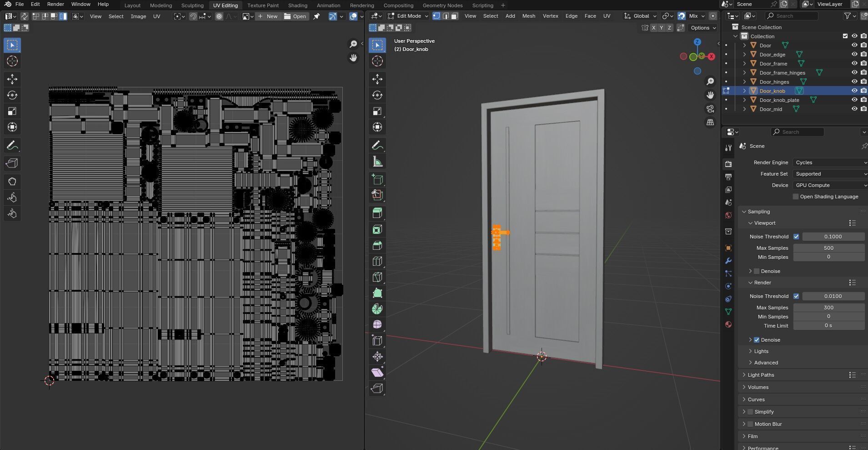Select the Inset Faces tool
This screenshot has height=450, width=868.
click(377, 229)
